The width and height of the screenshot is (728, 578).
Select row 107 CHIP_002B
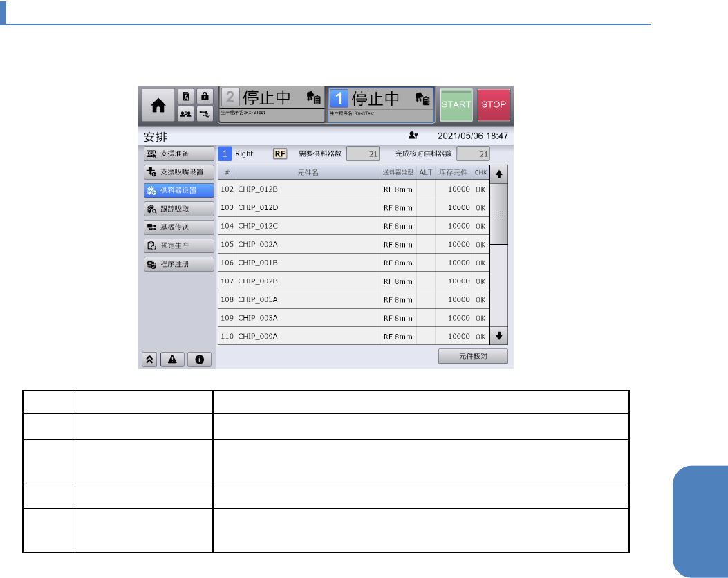[x=354, y=281]
